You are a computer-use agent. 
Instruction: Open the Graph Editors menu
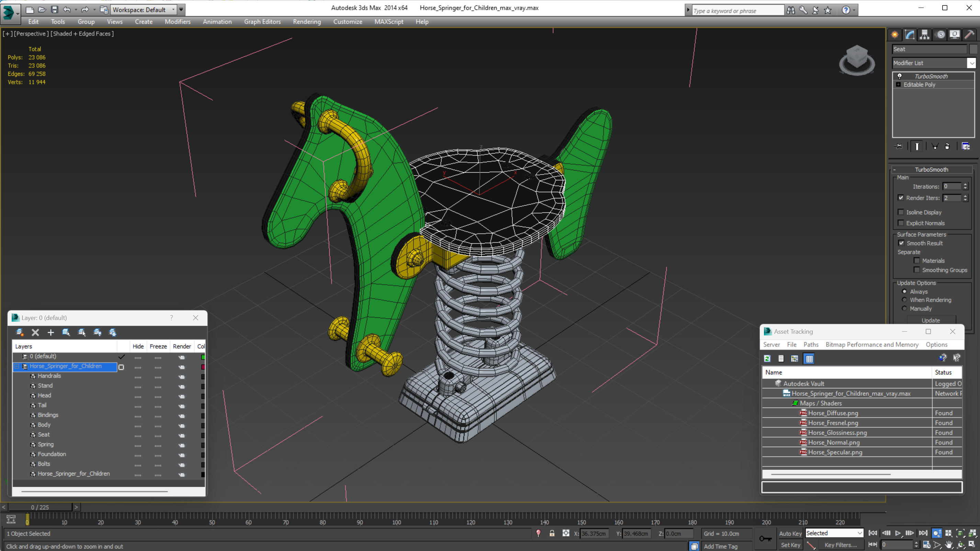click(262, 22)
